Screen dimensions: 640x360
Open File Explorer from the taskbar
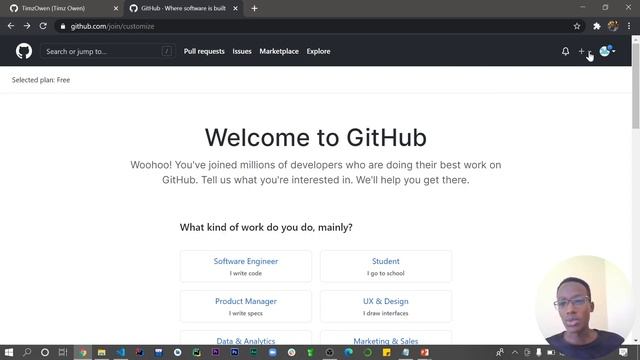(x=102, y=352)
